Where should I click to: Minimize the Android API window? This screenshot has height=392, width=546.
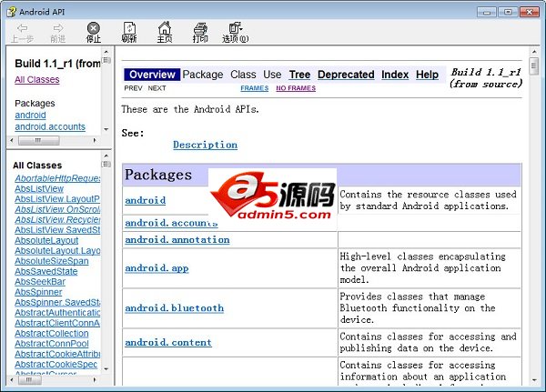(x=487, y=13)
